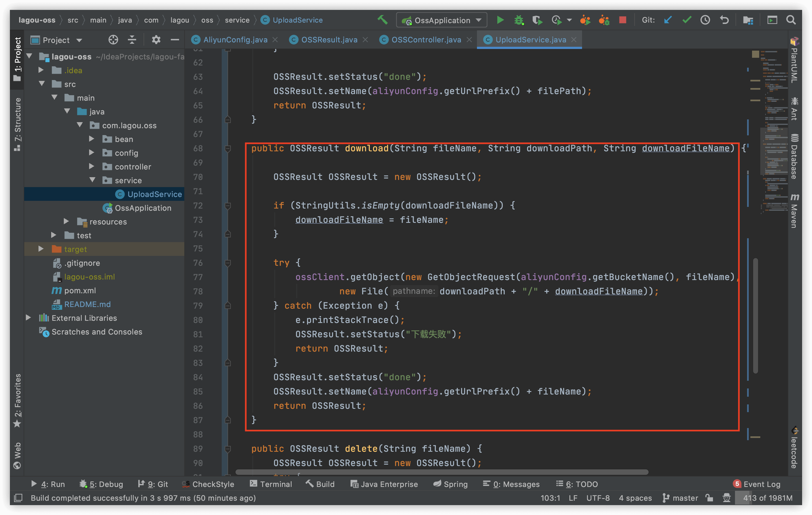This screenshot has height=515, width=812.
Task: Open the Spring tool window
Action: pos(450,484)
